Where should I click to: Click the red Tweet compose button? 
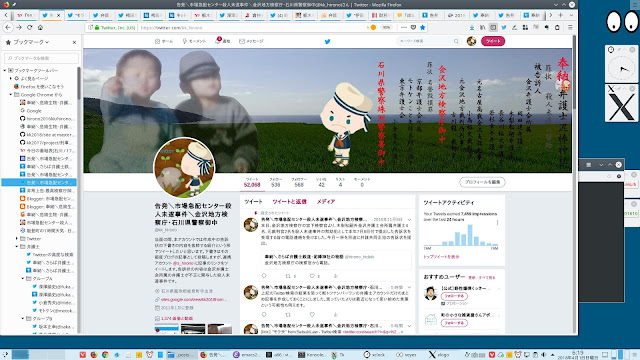(493, 41)
